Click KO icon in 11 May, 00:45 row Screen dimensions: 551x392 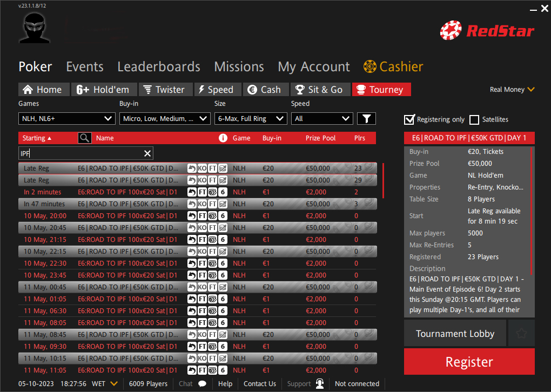pos(202,287)
